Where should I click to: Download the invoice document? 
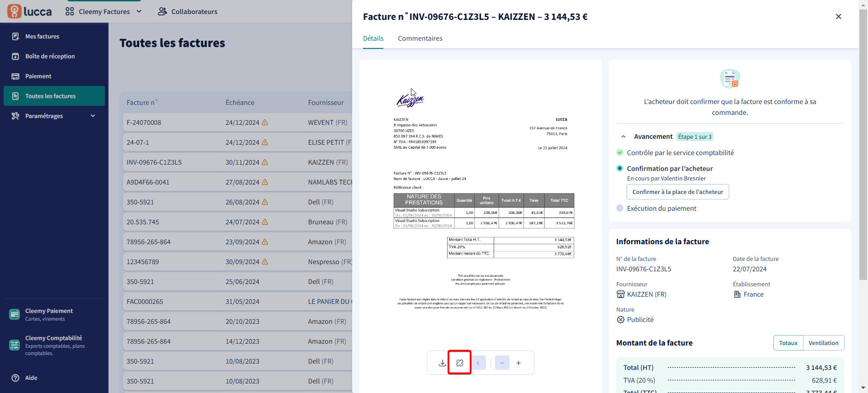click(443, 363)
